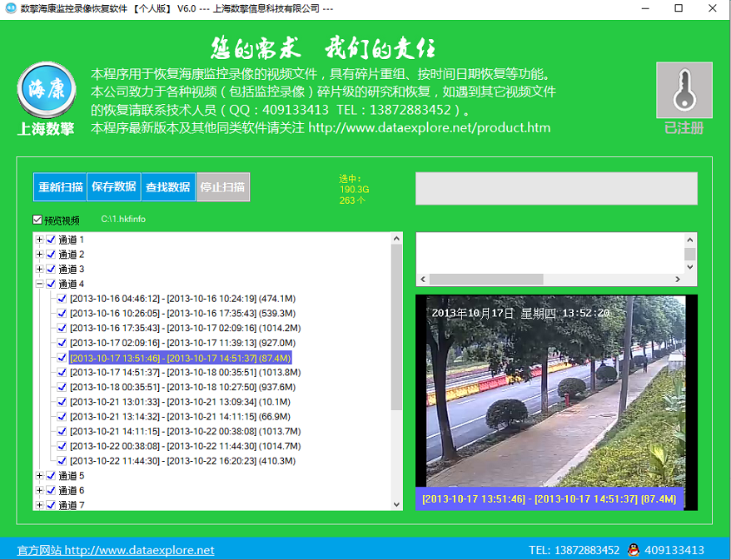
Task: Select recording 2013-10-16 10:26:05 (539.3M)
Action: click(183, 314)
